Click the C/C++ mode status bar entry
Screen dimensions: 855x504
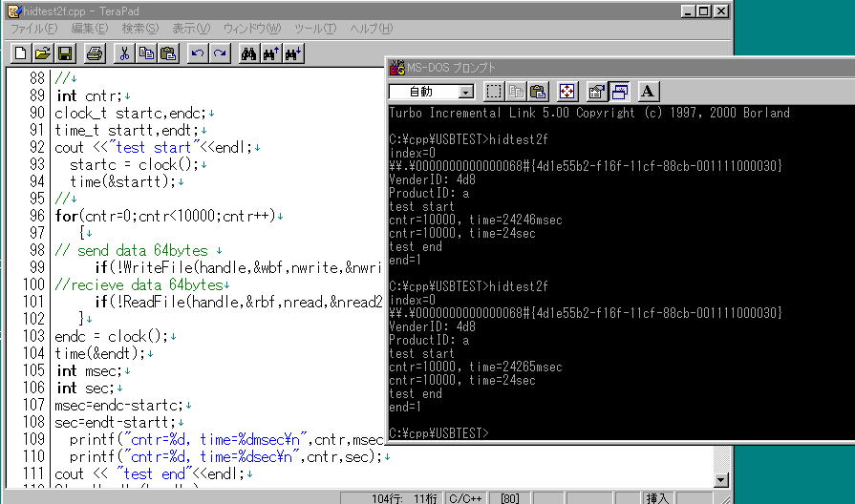(x=465, y=498)
